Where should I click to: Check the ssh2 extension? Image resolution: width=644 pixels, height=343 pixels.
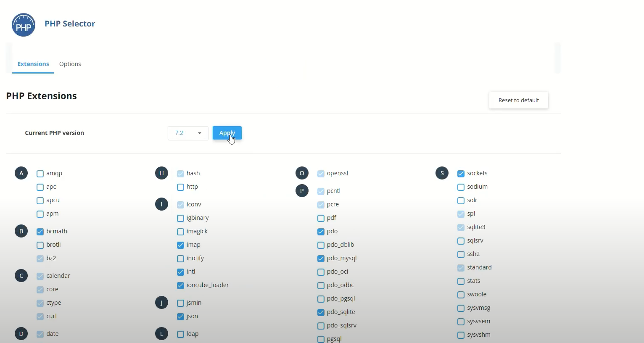click(461, 254)
